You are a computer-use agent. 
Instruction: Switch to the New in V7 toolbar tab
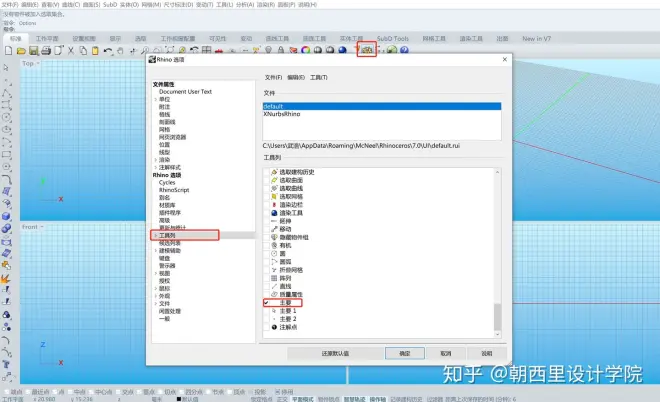click(x=536, y=38)
